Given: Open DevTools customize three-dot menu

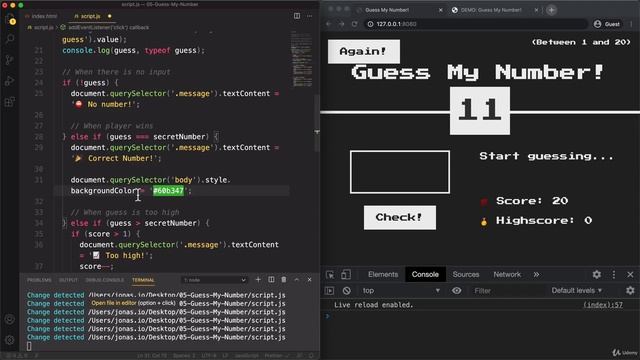Looking at the screenshot, I should [614, 275].
